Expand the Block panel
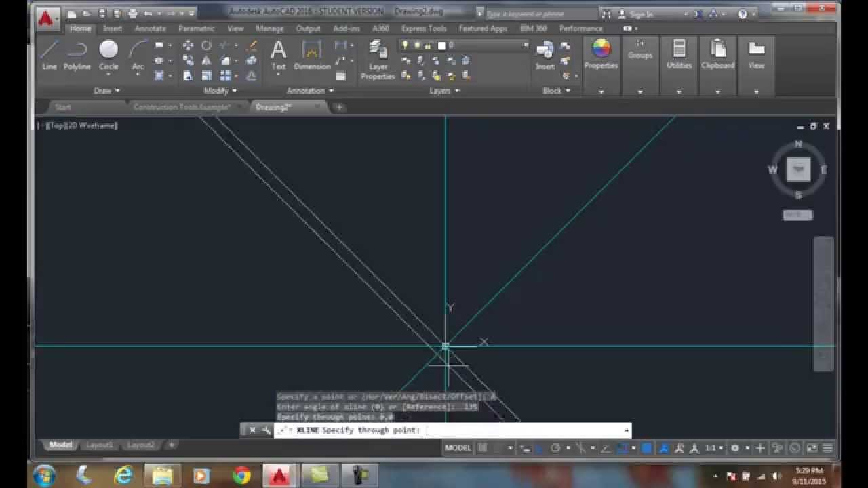Image resolution: width=868 pixels, height=488 pixels. pyautogui.click(x=557, y=91)
